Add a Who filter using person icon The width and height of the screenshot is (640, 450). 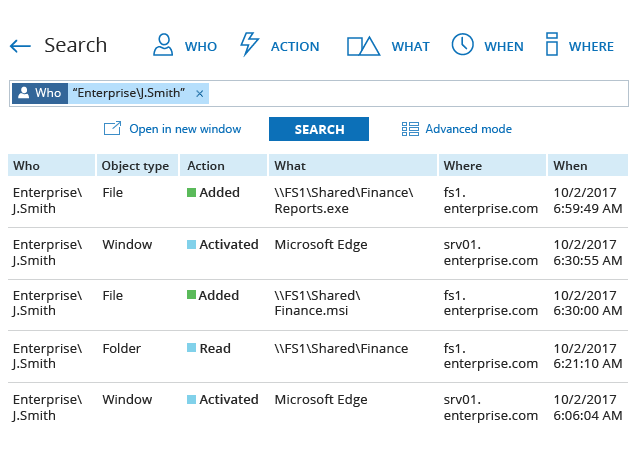pyautogui.click(x=163, y=45)
